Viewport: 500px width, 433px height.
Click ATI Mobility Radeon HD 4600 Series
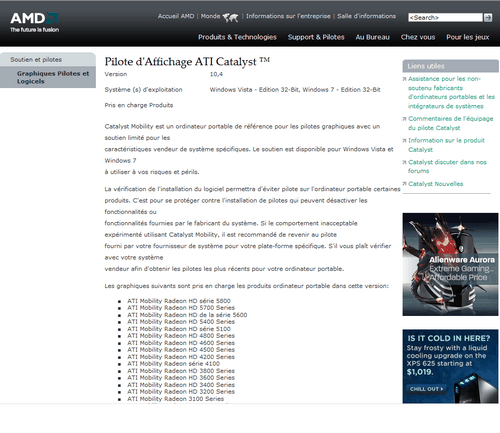[181, 343]
